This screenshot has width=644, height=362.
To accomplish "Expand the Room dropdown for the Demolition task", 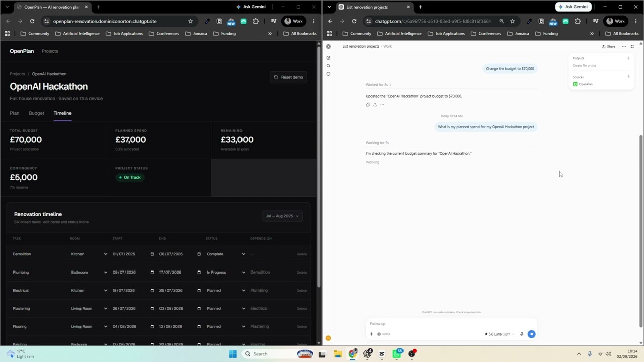I will [x=89, y=254].
